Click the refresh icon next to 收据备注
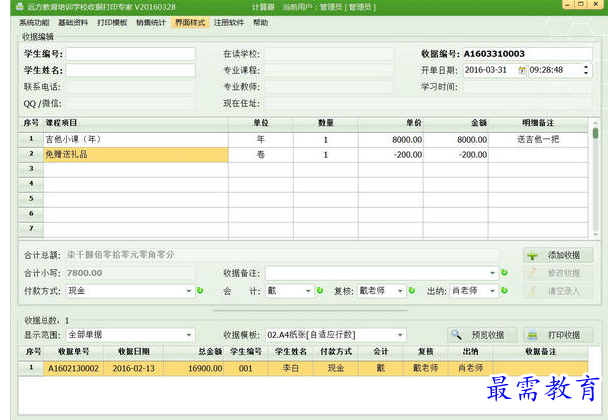Screen dimensions: 608x420 (x=504, y=273)
